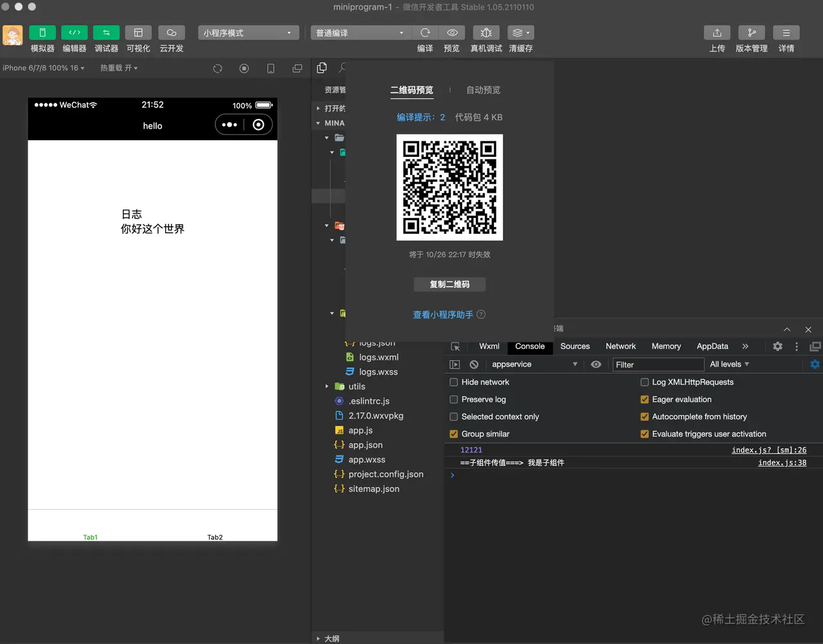This screenshot has height=644, width=823.
Task: Open the explorer files icon
Action: (x=322, y=67)
